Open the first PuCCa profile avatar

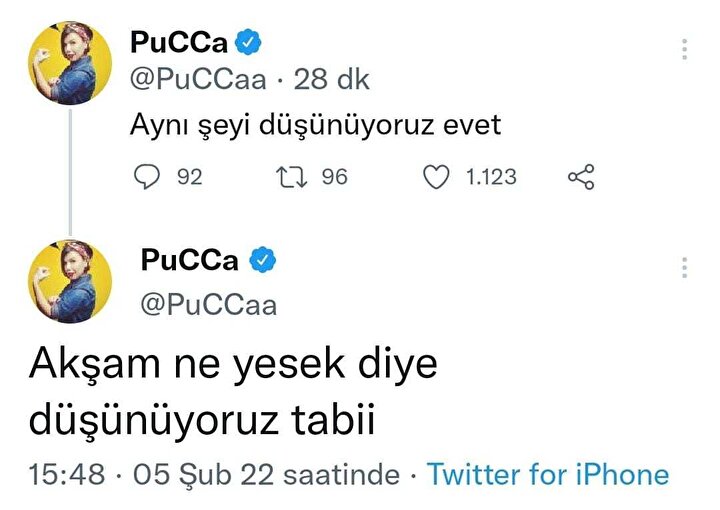point(68,61)
